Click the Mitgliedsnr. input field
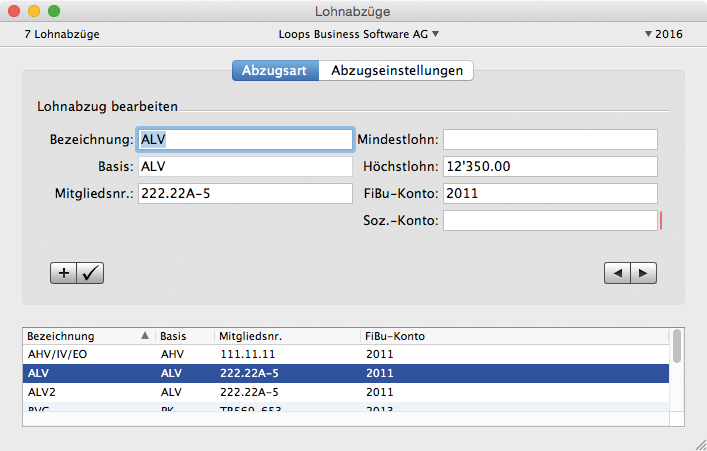The image size is (707, 451). [245, 193]
